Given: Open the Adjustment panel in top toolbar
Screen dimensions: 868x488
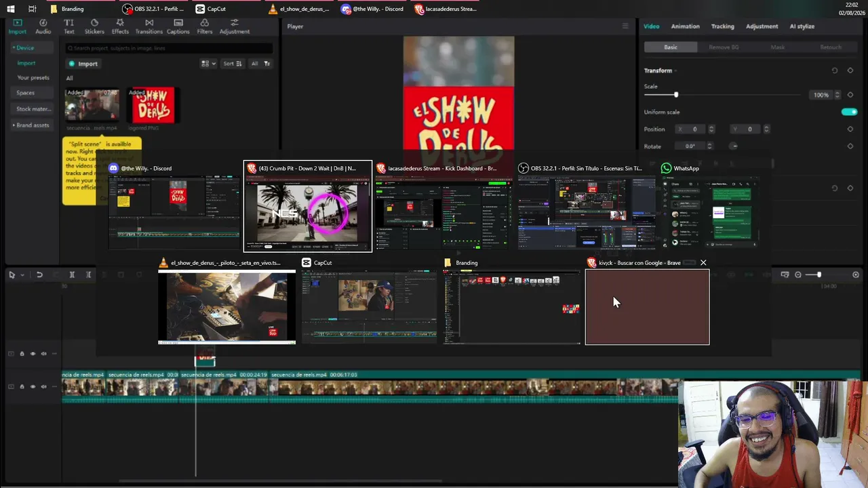Looking at the screenshot, I should point(235,26).
